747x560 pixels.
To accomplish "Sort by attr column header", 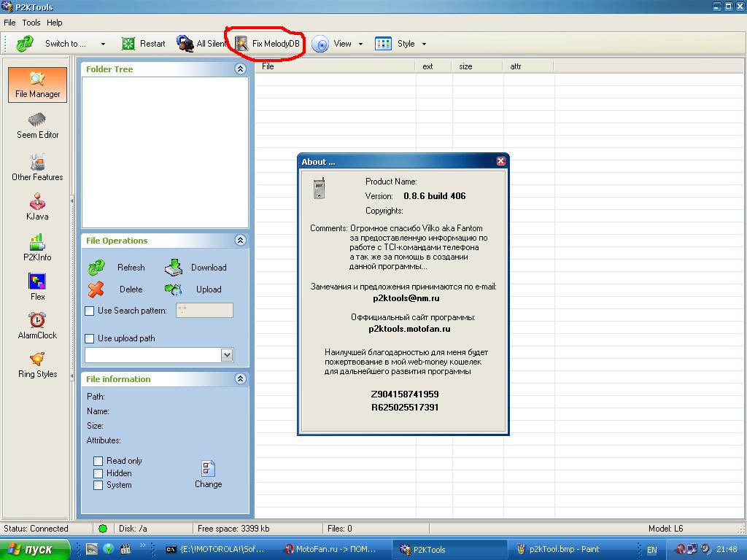I will (x=528, y=66).
